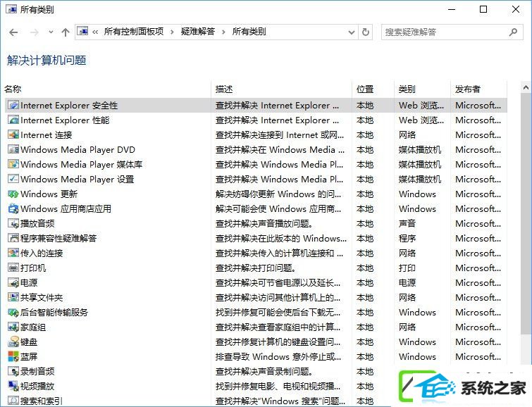Select the 键盘 troubleshooter name
Image resolution: width=532 pixels, height=407 pixels.
click(x=29, y=342)
